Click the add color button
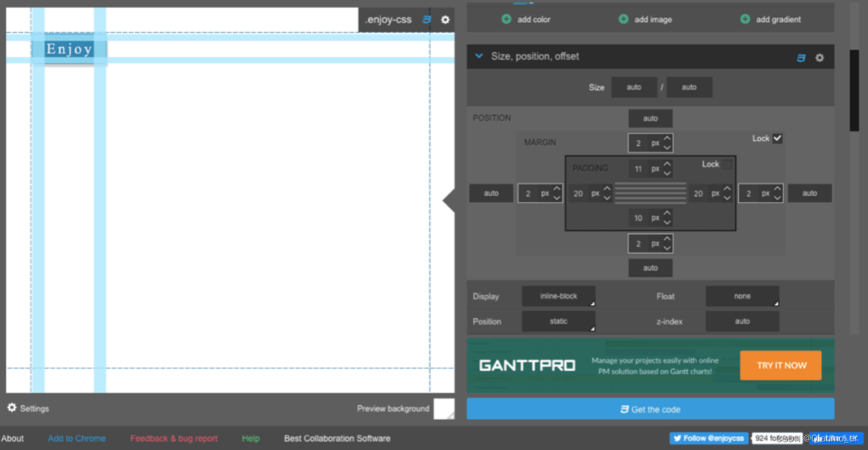Viewport: 868px width, 450px height. click(x=527, y=20)
